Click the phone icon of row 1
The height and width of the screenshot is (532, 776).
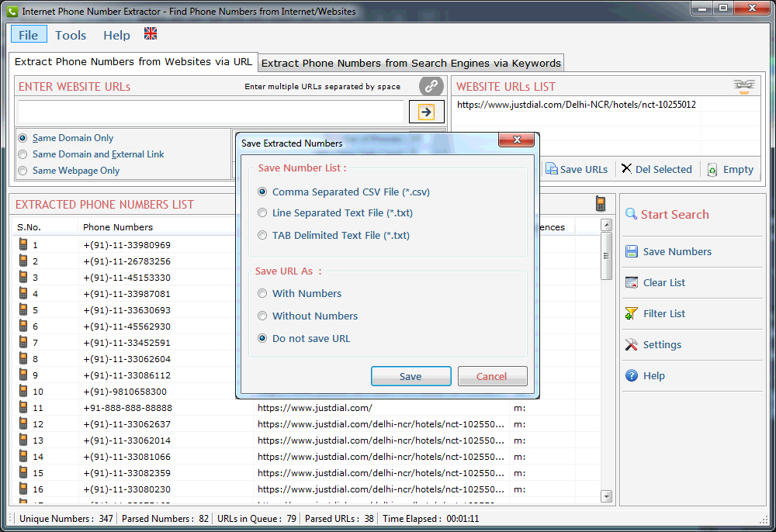(x=23, y=244)
